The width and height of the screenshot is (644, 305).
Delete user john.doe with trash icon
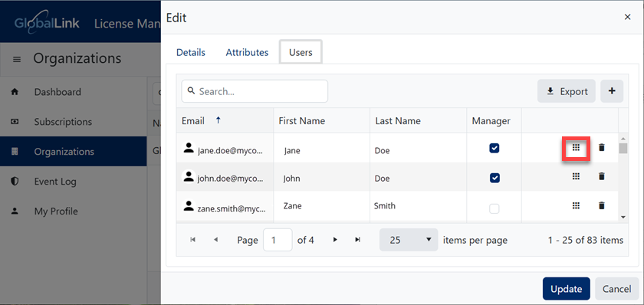(602, 176)
